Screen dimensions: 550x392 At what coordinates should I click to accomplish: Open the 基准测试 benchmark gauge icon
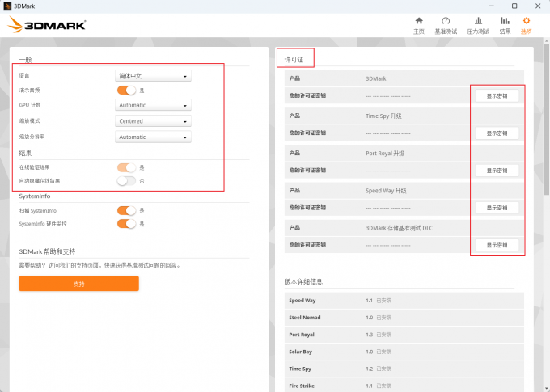(446, 24)
